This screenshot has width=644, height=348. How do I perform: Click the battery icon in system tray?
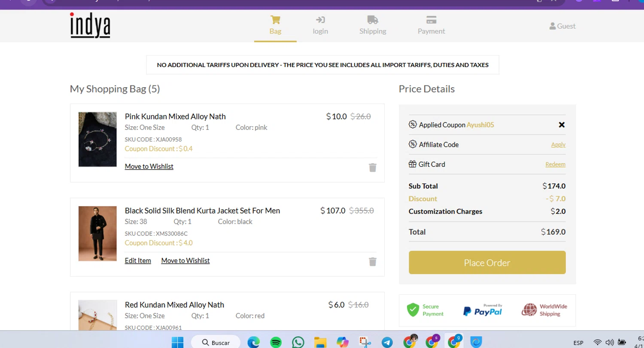(x=621, y=342)
